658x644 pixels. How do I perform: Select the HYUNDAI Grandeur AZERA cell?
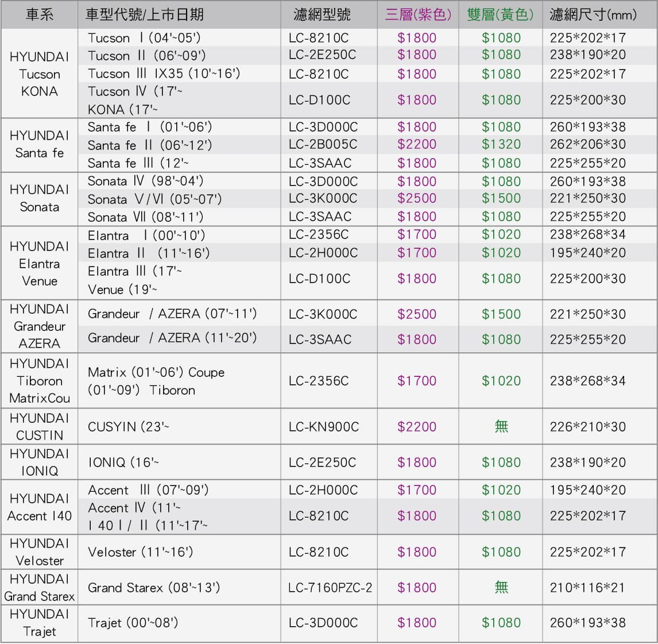click(x=40, y=326)
